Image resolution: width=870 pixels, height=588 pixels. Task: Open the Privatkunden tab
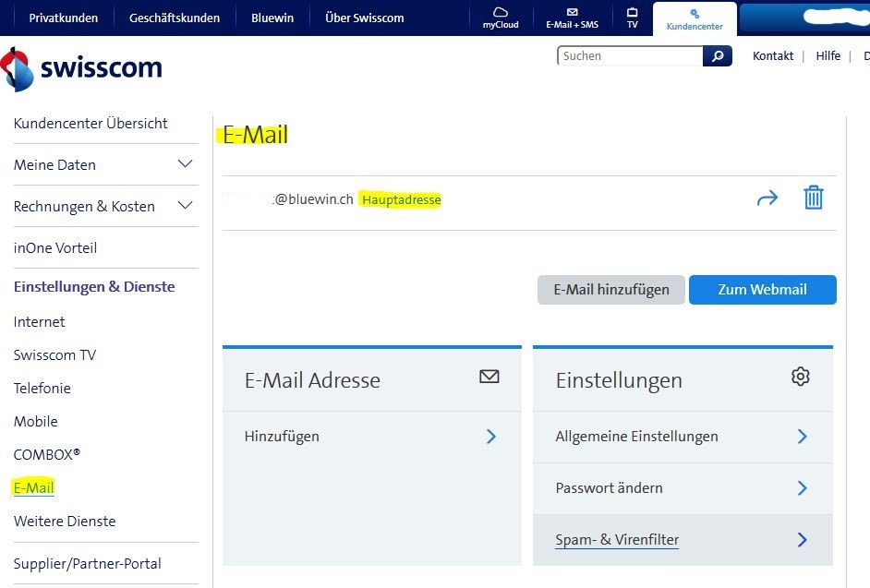point(63,18)
